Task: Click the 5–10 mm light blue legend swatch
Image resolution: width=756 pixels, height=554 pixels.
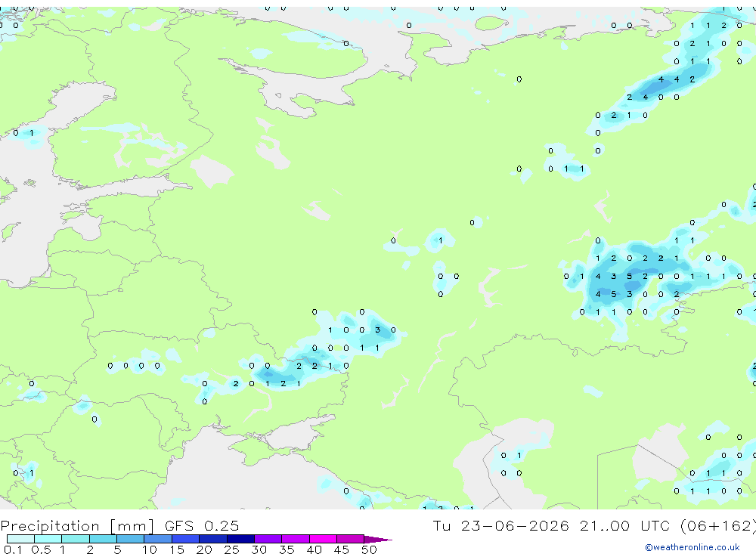Action: pos(131,539)
